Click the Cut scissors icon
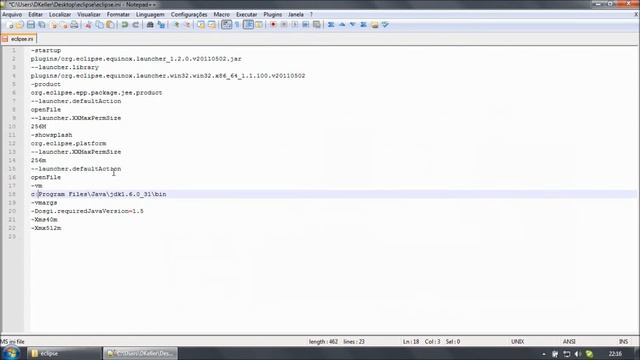Viewport: 640px width, 360px height. 88,25
